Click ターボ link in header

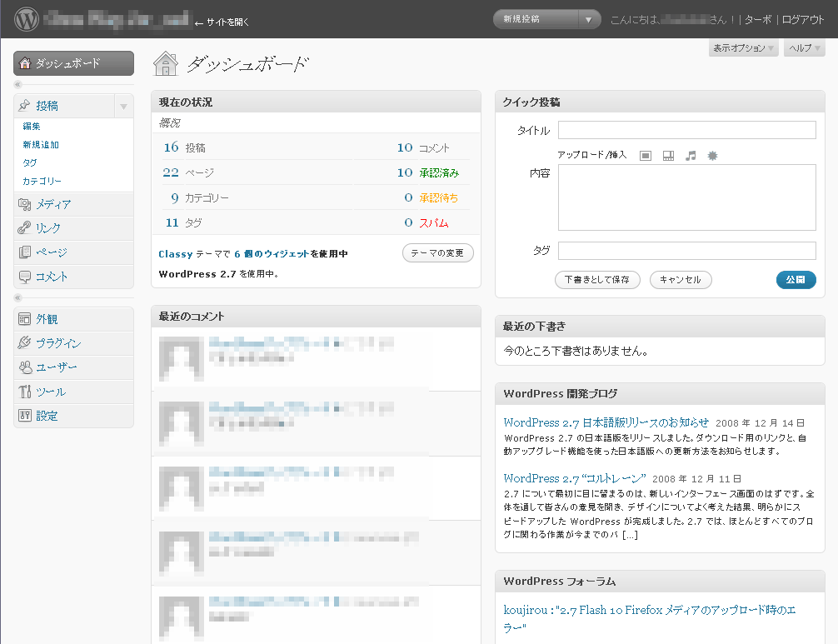[758, 20]
